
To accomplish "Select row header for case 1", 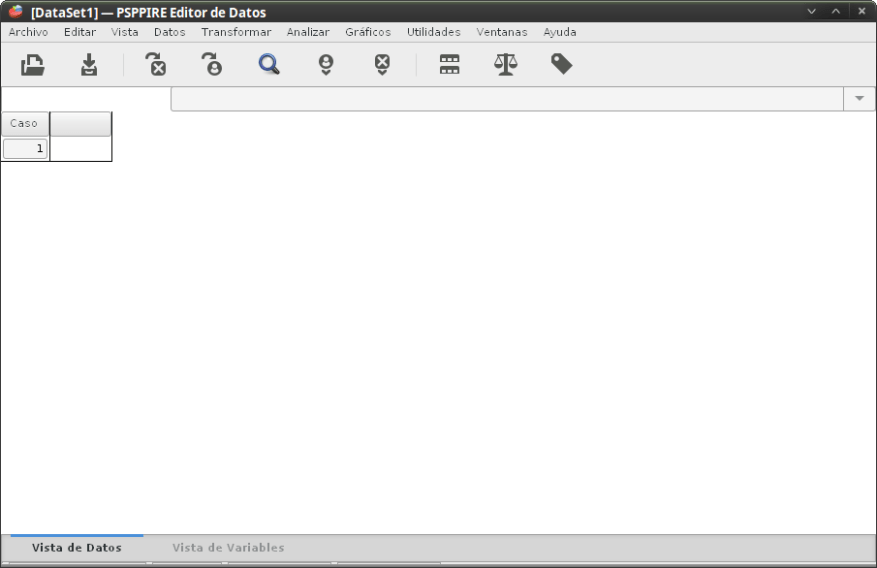I will [x=25, y=149].
